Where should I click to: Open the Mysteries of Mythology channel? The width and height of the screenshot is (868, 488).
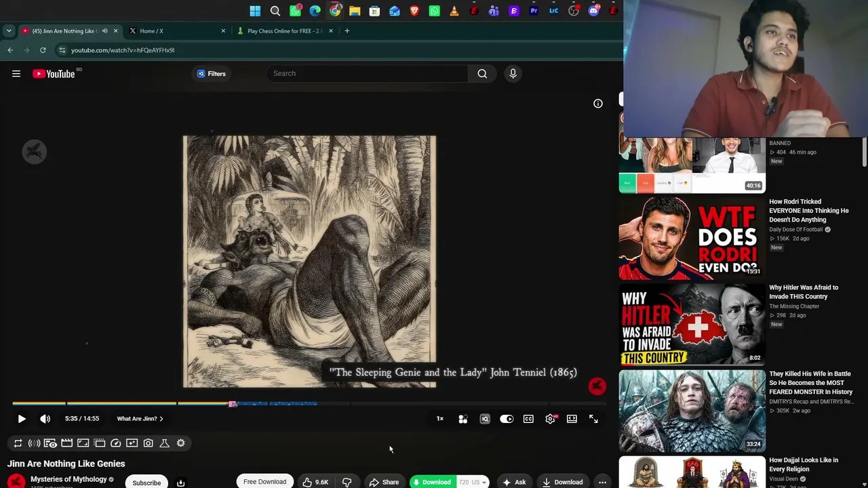pyautogui.click(x=68, y=479)
